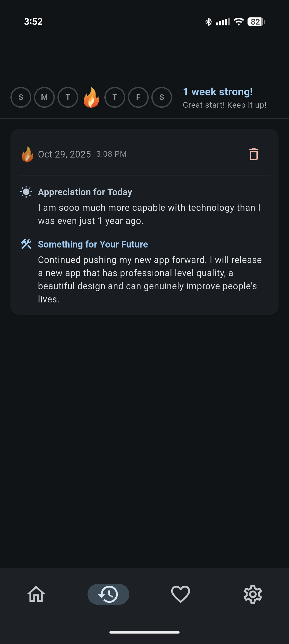
Task: Open the Favorites heart tab
Action: point(181,594)
